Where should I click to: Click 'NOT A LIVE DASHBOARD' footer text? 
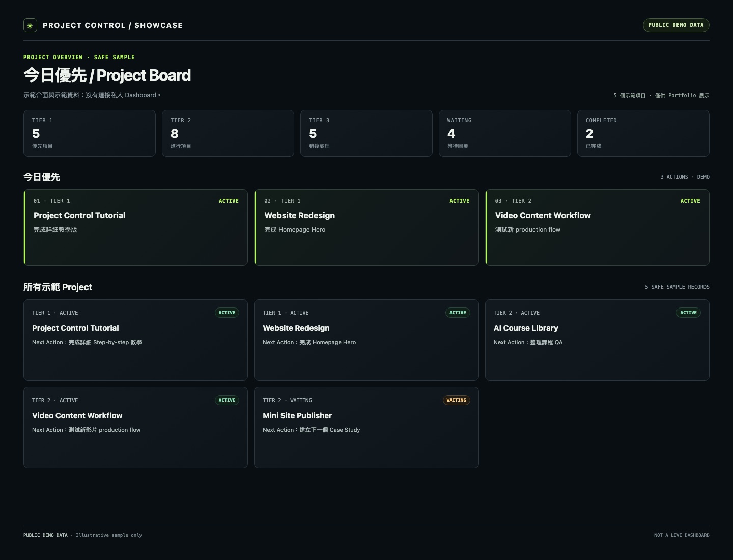coord(682,535)
